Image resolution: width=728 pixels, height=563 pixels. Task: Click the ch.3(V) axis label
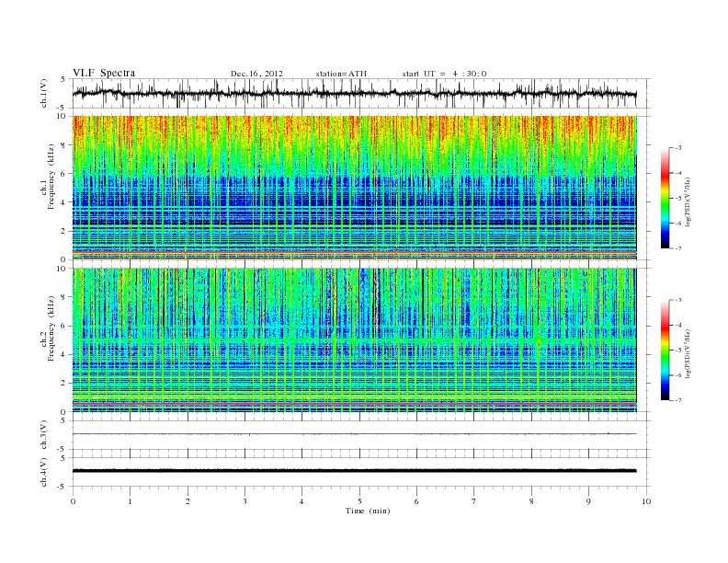pos(44,435)
